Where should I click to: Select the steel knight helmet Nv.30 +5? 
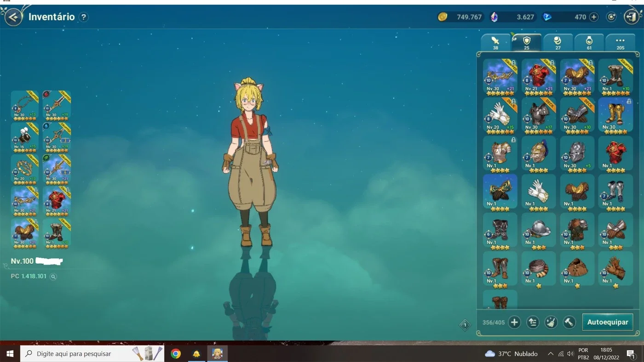(577, 153)
